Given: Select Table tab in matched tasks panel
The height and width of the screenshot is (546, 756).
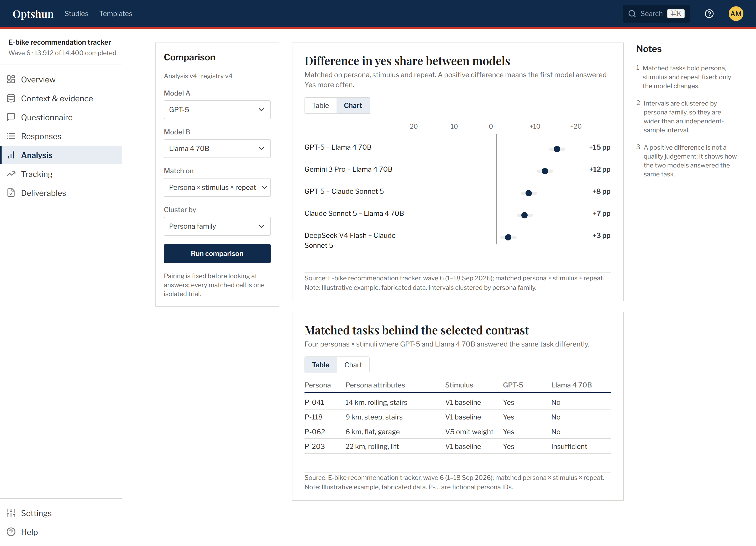Looking at the screenshot, I should point(321,365).
